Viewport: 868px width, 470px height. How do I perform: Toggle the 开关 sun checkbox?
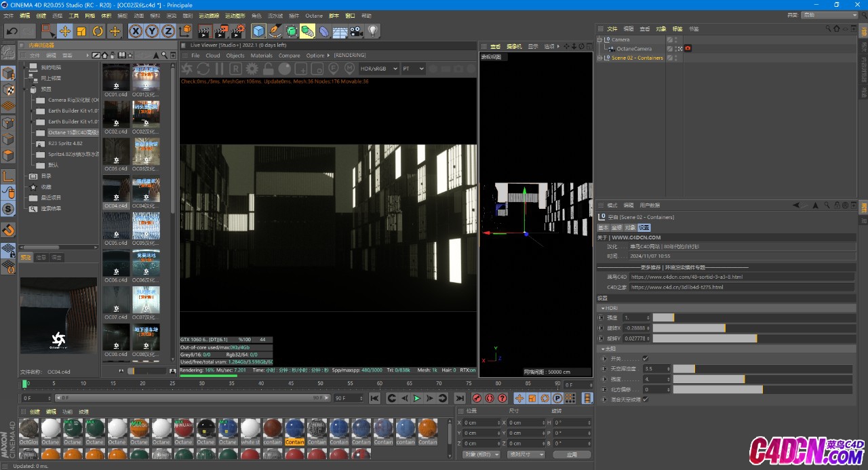click(x=645, y=359)
